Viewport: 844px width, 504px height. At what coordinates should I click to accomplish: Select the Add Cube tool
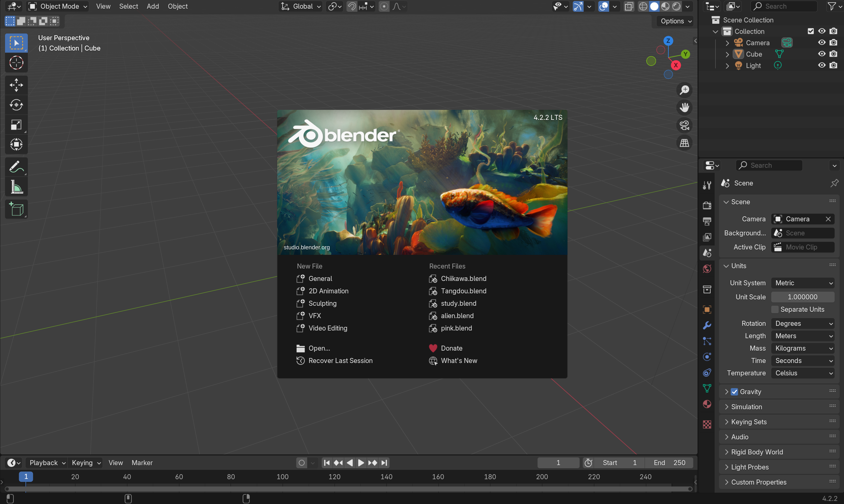click(x=16, y=209)
